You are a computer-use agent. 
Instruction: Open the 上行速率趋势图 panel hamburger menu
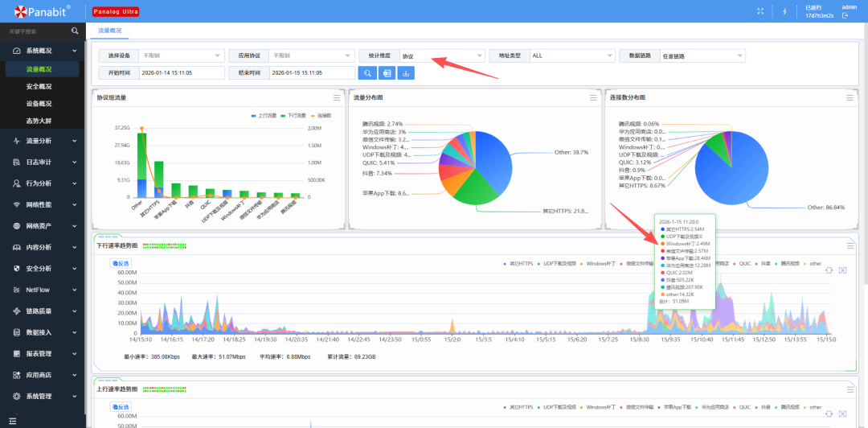click(850, 389)
